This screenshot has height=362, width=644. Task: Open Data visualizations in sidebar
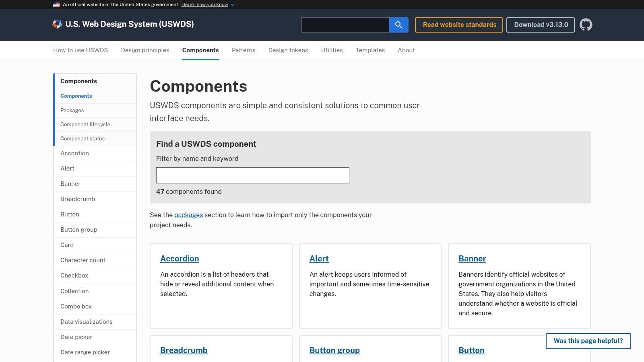coord(95,322)
